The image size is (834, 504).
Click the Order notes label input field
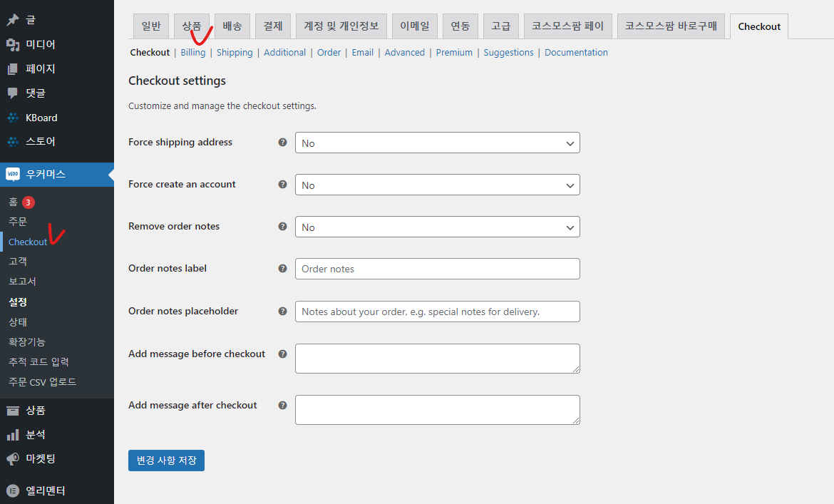point(437,269)
